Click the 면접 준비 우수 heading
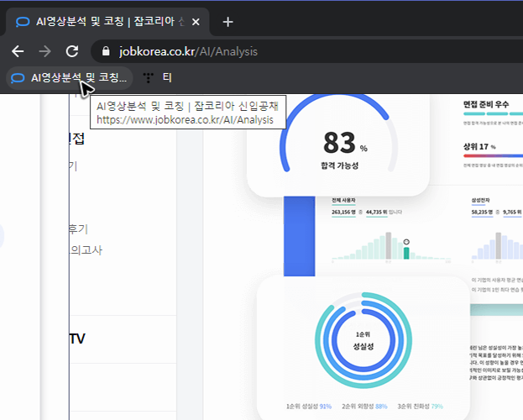 [486, 104]
